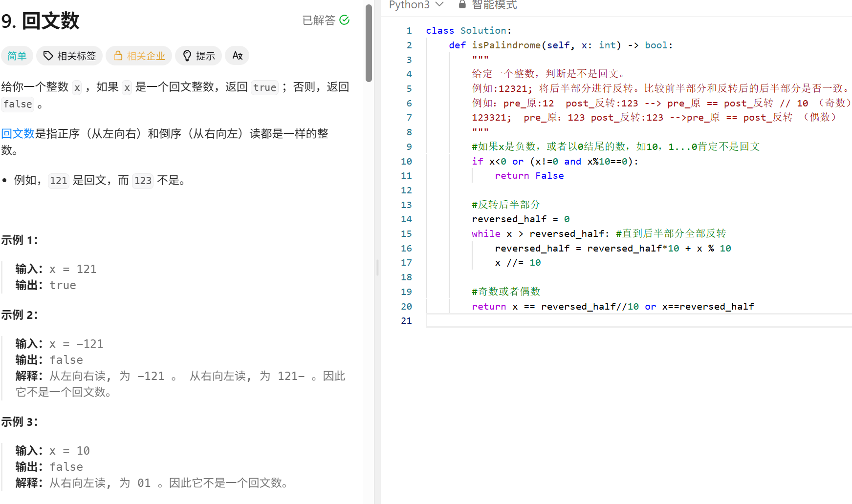The height and width of the screenshot is (504, 852).
Task: Click the inline 'true' code badge
Action: [x=264, y=87]
